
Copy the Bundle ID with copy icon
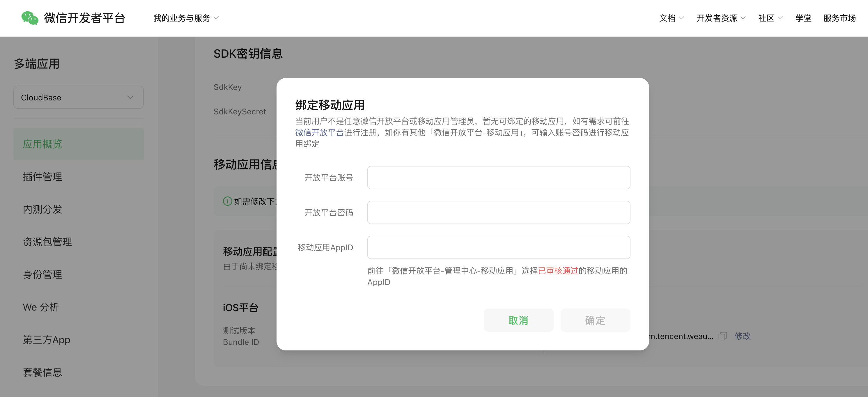click(x=722, y=336)
